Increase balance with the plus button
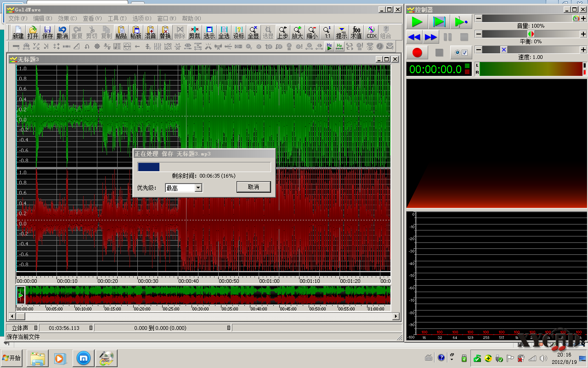The height and width of the screenshot is (368, 588). point(583,34)
